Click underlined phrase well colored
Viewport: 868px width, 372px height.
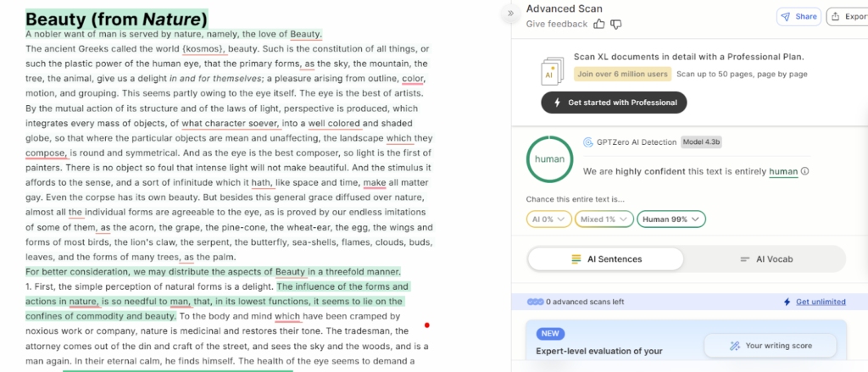click(x=334, y=124)
